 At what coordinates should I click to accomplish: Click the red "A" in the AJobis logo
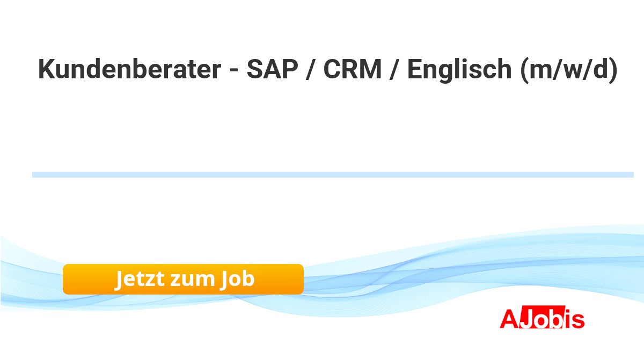click(509, 319)
